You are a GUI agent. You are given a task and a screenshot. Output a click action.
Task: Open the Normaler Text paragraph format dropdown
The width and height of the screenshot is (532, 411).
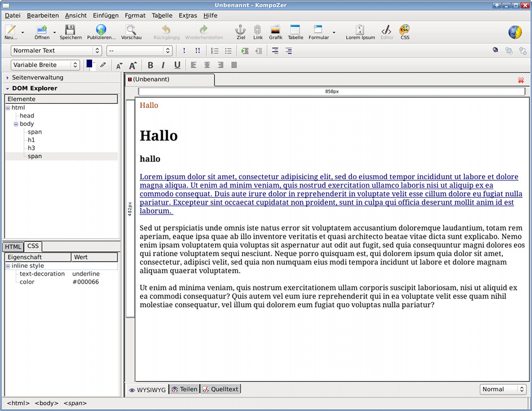pos(56,51)
